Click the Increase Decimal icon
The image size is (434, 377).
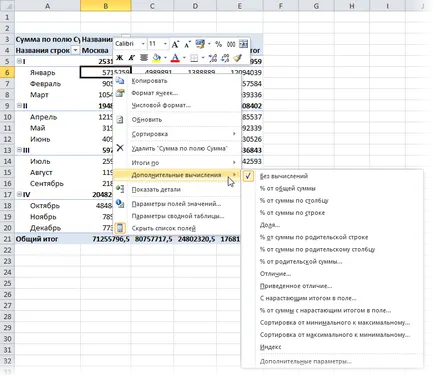212,58
